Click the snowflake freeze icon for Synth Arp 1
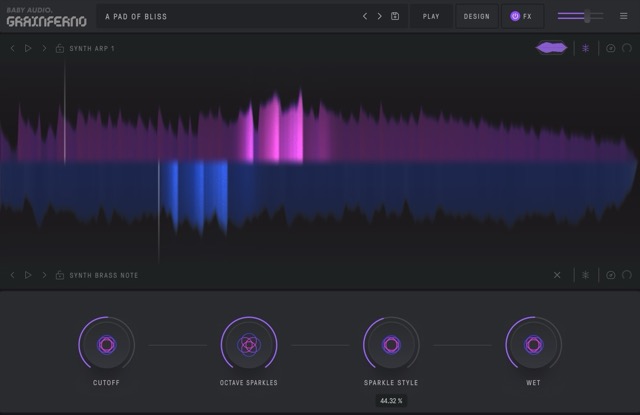640x415 pixels. click(586, 48)
